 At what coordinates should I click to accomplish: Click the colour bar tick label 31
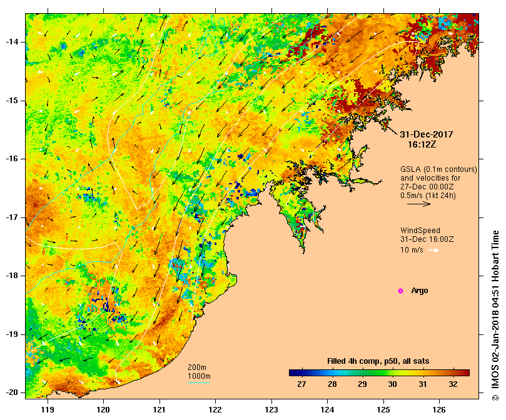423,384
